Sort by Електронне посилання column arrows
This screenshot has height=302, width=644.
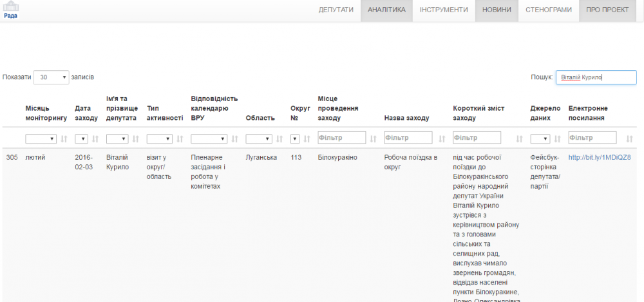pyautogui.click(x=629, y=138)
